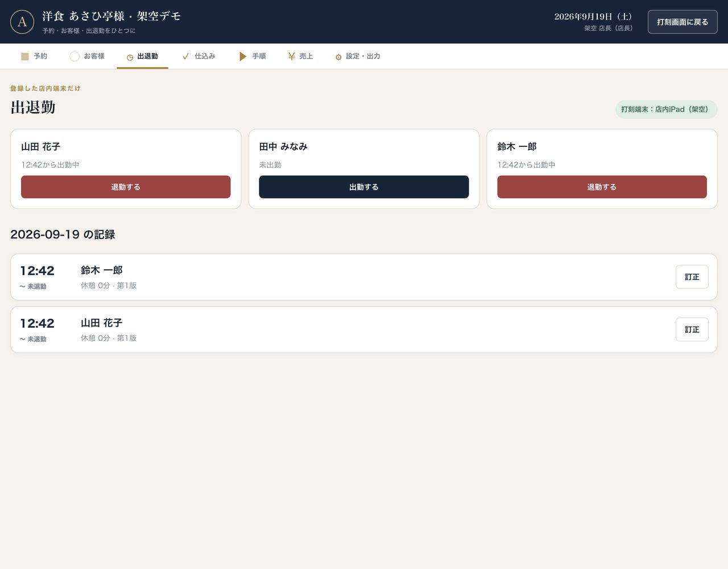Screen dimensions: 728x569
Task: Open the 予約 tab
Action: coord(34,56)
